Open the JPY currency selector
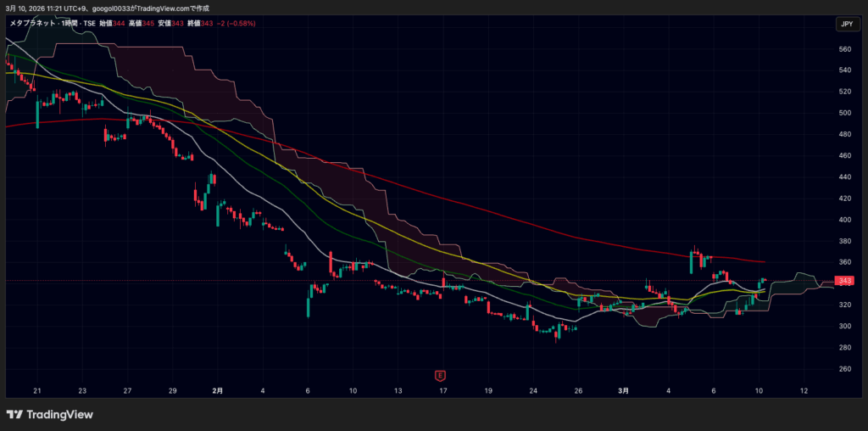Screen dimensions: 868x431 pyautogui.click(x=845, y=24)
